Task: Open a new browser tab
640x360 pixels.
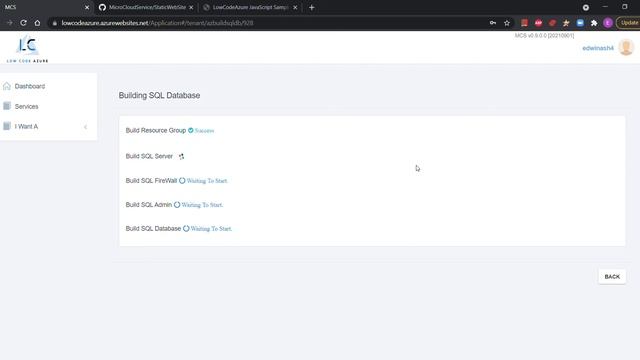Action: [x=311, y=7]
